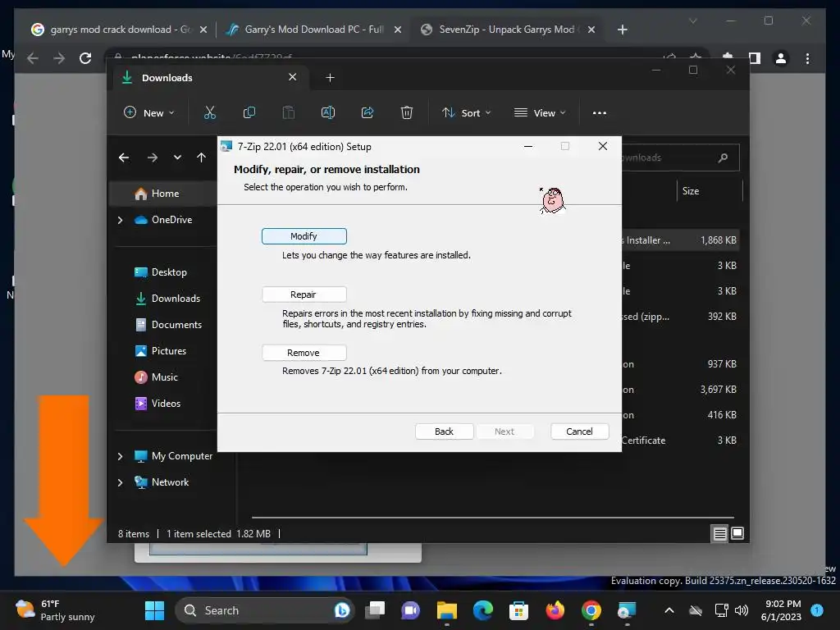The width and height of the screenshot is (840, 630).
Task: Open the See more three-dots menu in Explorer
Action: [600, 112]
